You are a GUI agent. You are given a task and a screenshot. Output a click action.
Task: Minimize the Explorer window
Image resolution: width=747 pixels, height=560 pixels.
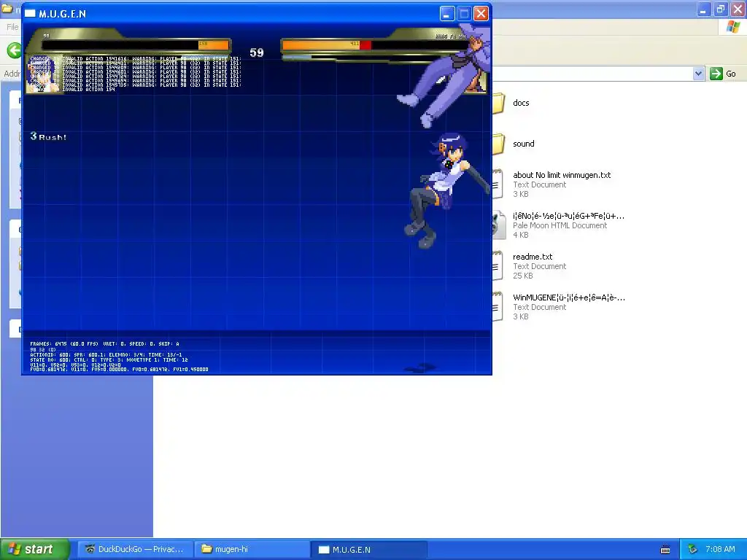[703, 9]
